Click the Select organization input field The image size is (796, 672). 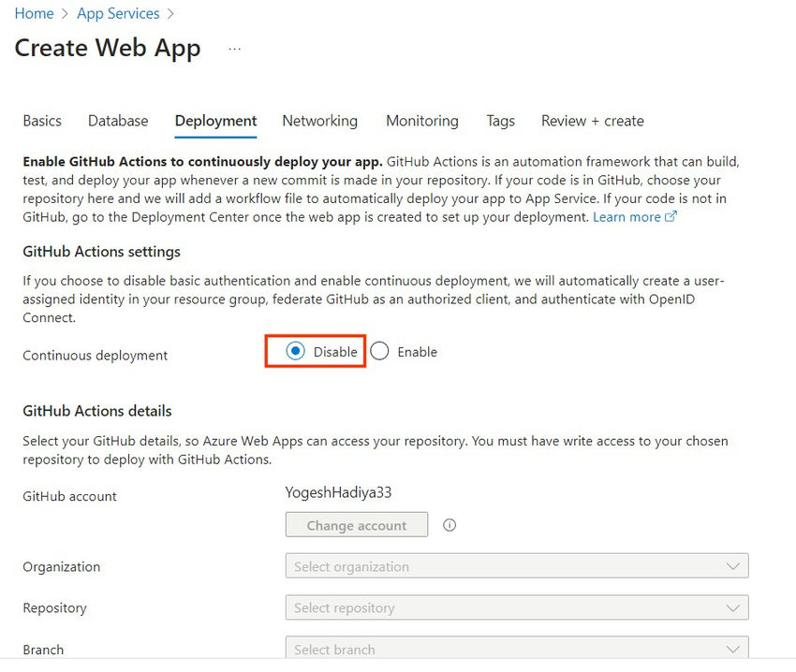point(468,565)
